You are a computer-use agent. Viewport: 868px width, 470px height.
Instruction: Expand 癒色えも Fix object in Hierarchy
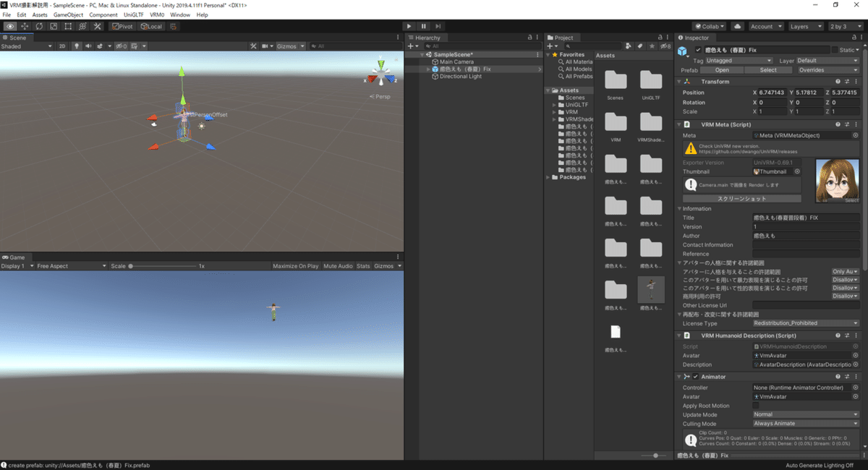click(x=427, y=69)
